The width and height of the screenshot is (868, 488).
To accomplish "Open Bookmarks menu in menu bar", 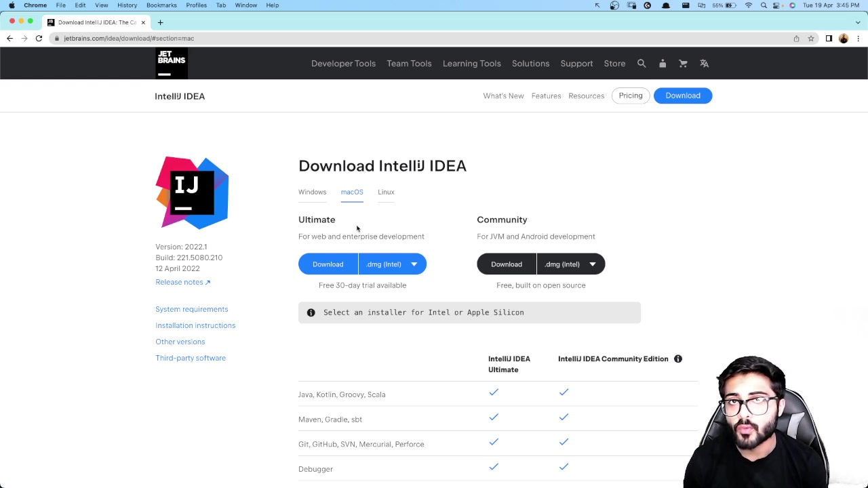I will click(161, 5).
